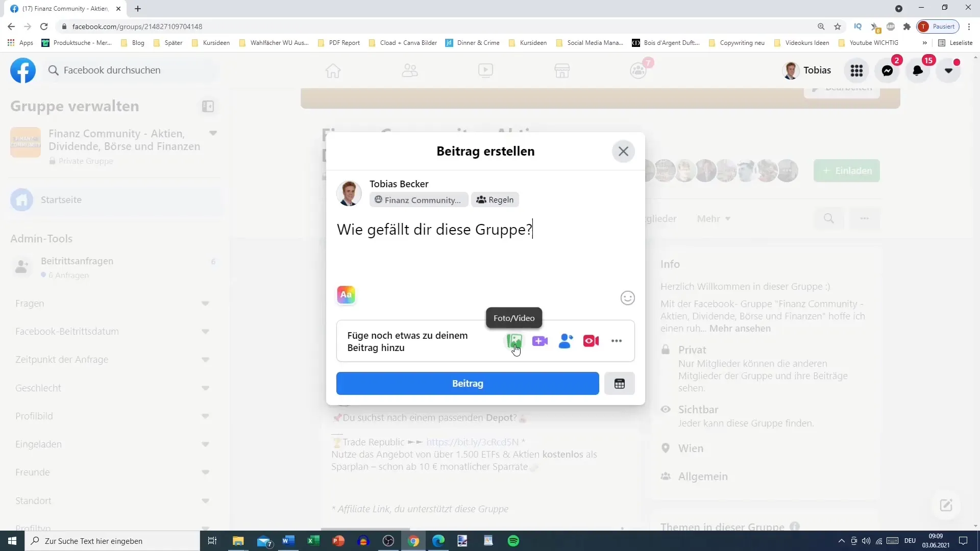980x551 pixels.
Task: Open the nine-dot Facebook menu grid
Action: (856, 70)
